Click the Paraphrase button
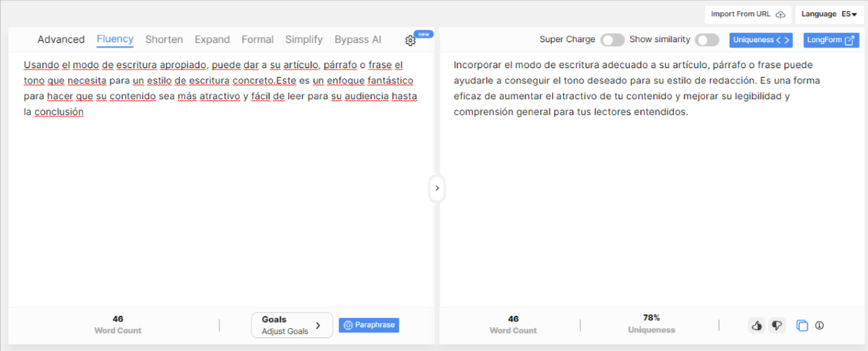Image resolution: width=868 pixels, height=351 pixels. 369,325
